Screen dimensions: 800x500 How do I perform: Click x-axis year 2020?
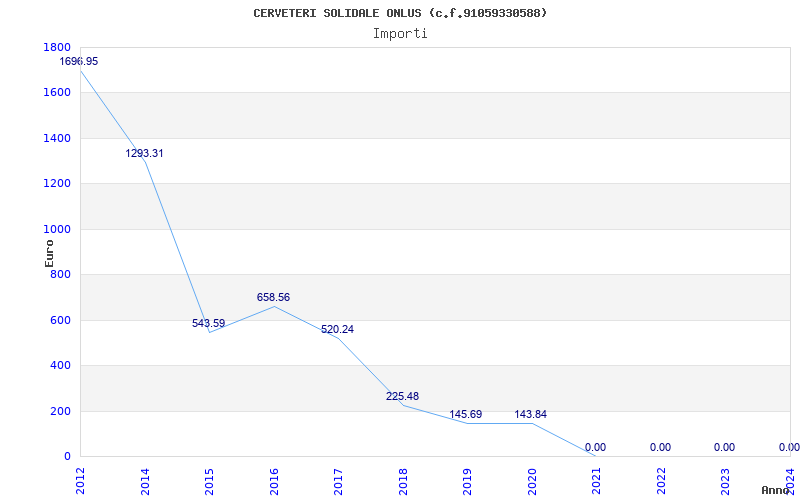click(x=532, y=481)
